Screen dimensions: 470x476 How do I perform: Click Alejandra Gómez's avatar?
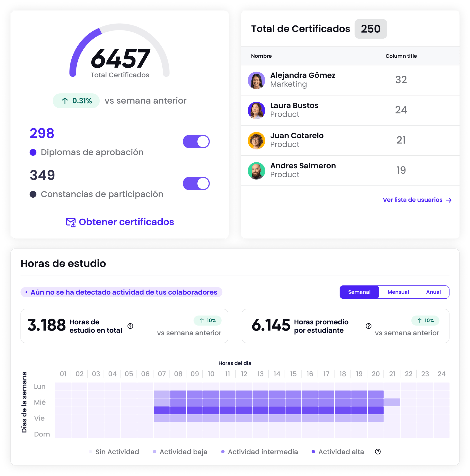[x=256, y=80]
